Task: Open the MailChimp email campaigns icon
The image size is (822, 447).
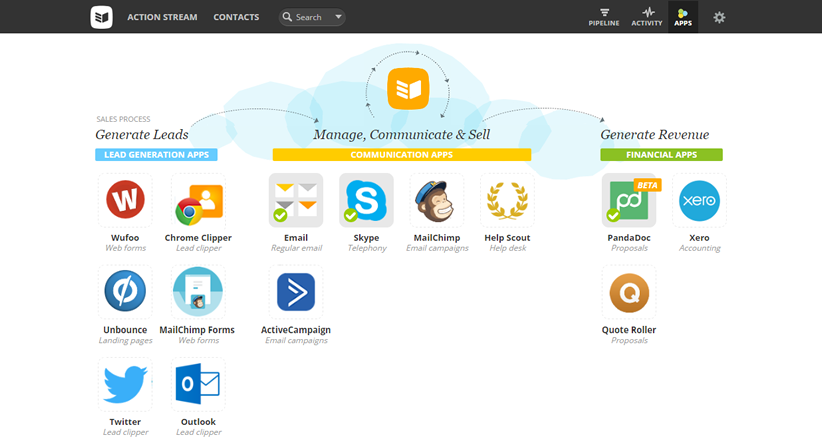Action: pos(437,200)
